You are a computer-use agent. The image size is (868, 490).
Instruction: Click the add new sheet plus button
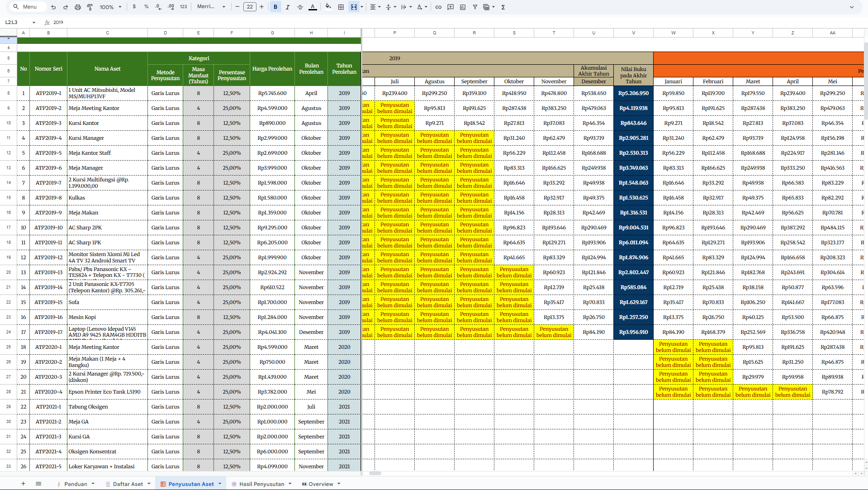pyautogui.click(x=23, y=484)
